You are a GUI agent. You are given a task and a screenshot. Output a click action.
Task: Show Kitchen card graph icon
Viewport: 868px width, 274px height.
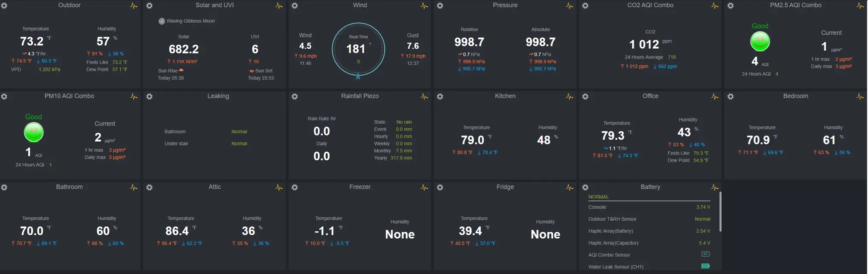click(x=570, y=97)
